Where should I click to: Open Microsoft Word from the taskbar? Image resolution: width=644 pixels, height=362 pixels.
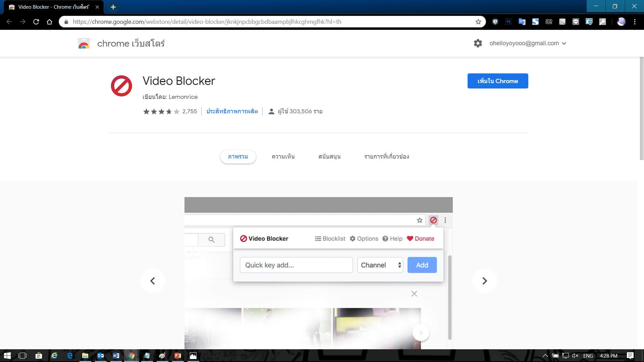tap(116, 356)
